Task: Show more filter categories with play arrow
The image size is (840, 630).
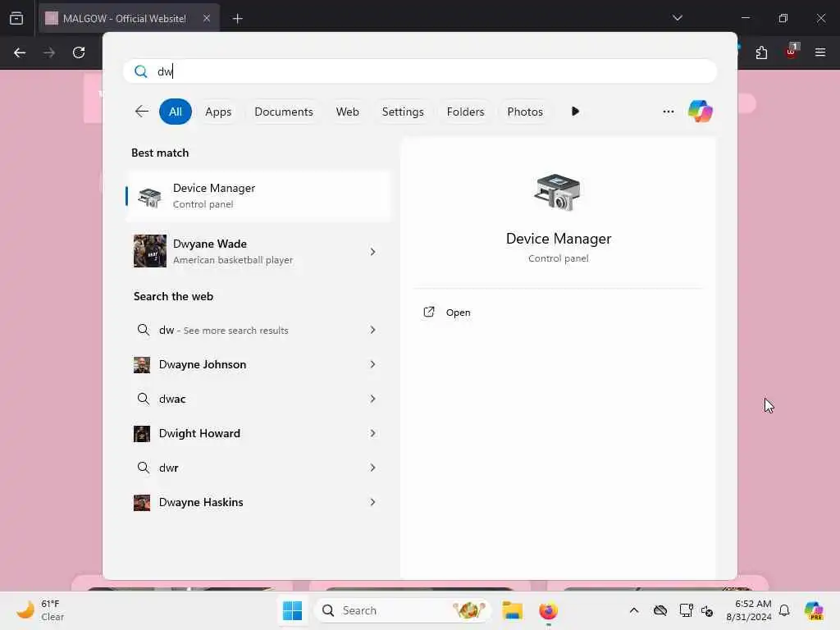Action: coord(575,112)
